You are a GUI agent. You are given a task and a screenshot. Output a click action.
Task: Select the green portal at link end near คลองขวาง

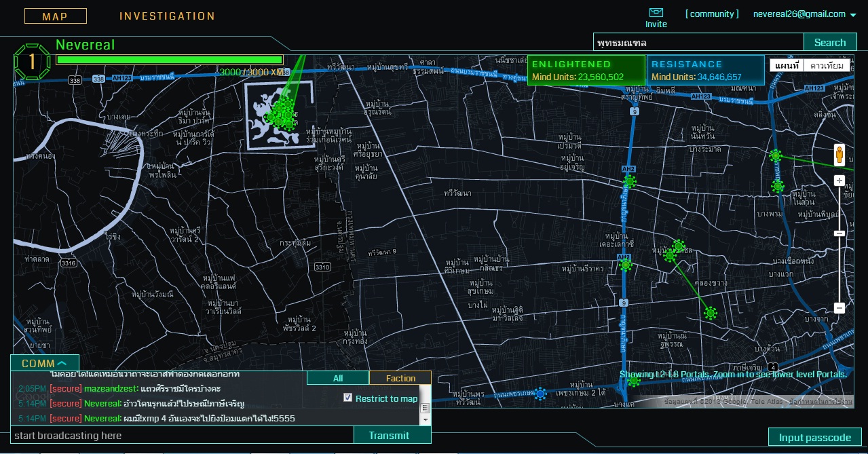point(711,313)
